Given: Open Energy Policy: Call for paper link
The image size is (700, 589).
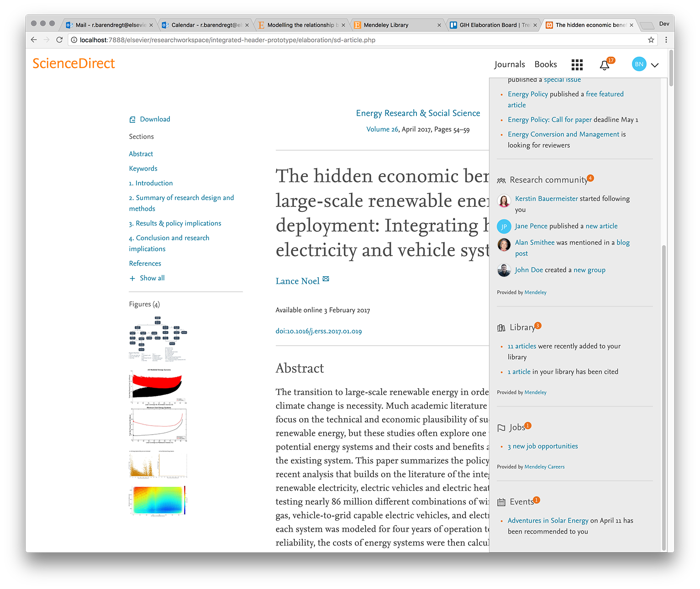Looking at the screenshot, I should click(550, 120).
